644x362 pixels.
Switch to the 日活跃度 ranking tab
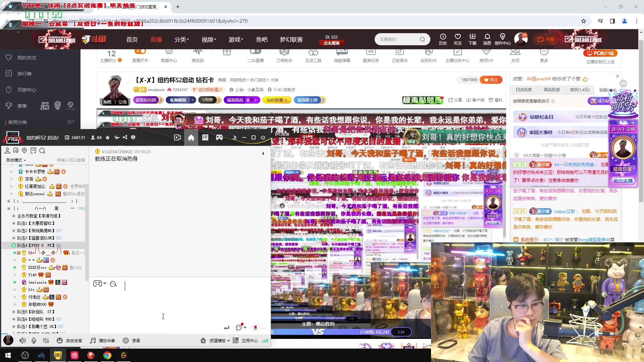click(x=524, y=90)
